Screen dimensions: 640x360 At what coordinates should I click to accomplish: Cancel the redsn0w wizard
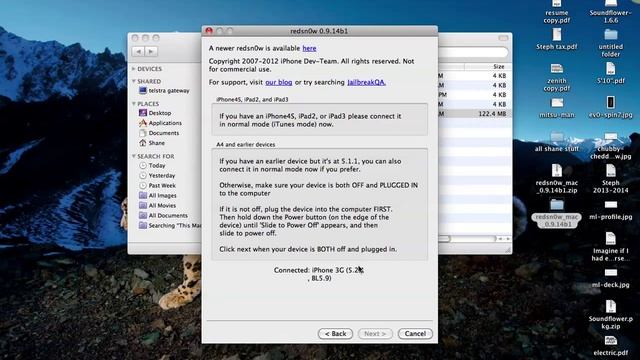pos(415,333)
